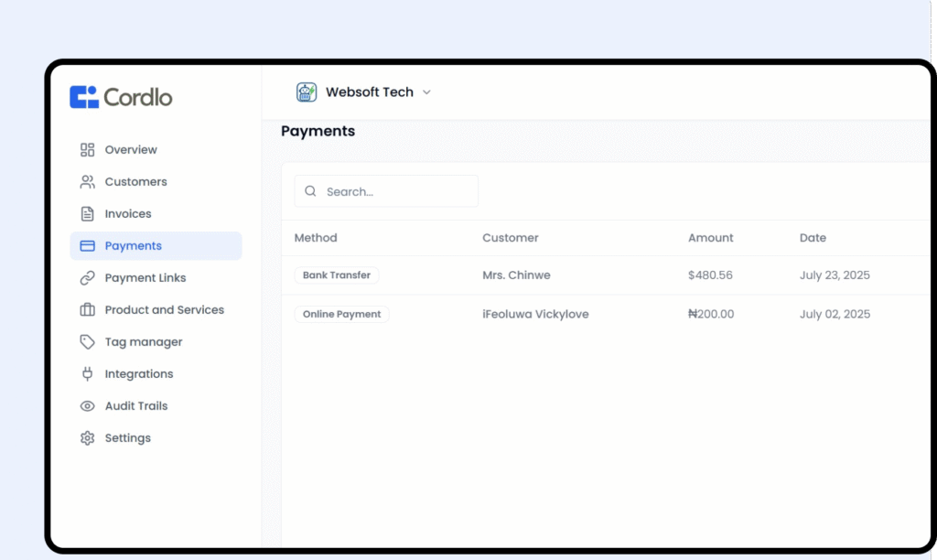Click the Tag manager tag icon
The image size is (937, 560).
(x=88, y=342)
